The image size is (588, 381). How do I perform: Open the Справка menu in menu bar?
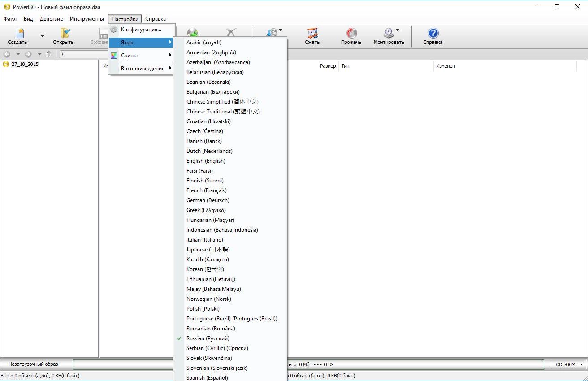pyautogui.click(x=156, y=19)
